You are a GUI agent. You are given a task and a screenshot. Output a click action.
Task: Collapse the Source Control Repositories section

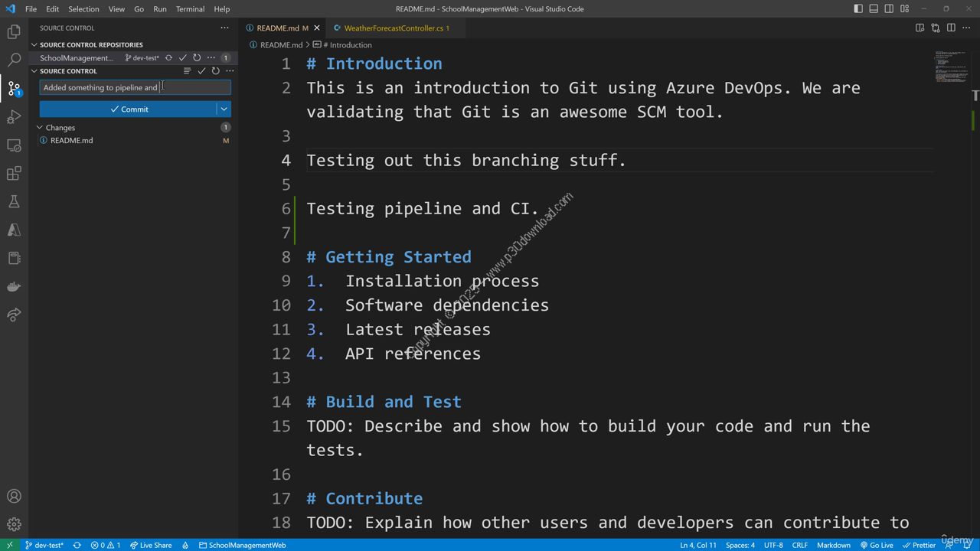click(x=34, y=44)
